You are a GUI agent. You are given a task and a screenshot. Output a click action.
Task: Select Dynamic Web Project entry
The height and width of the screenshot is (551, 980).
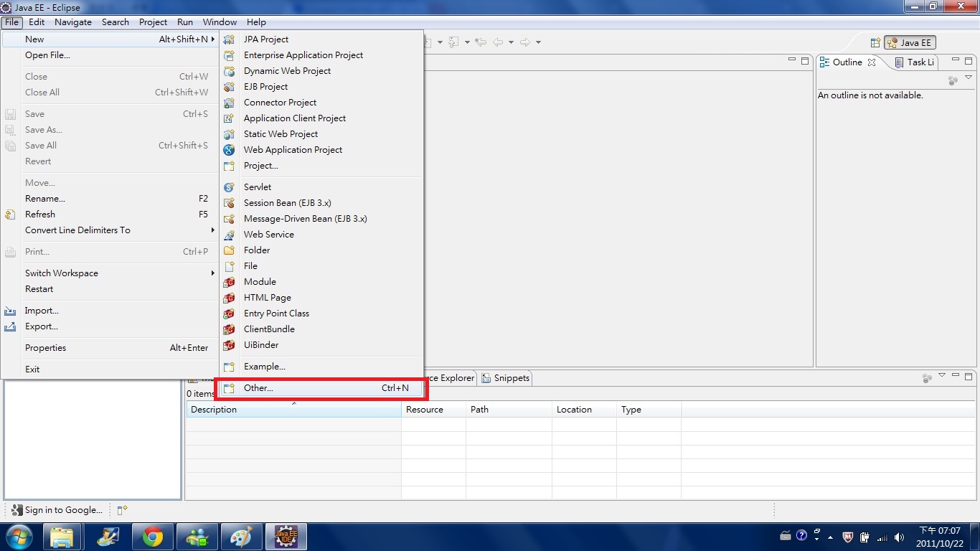click(x=321, y=71)
